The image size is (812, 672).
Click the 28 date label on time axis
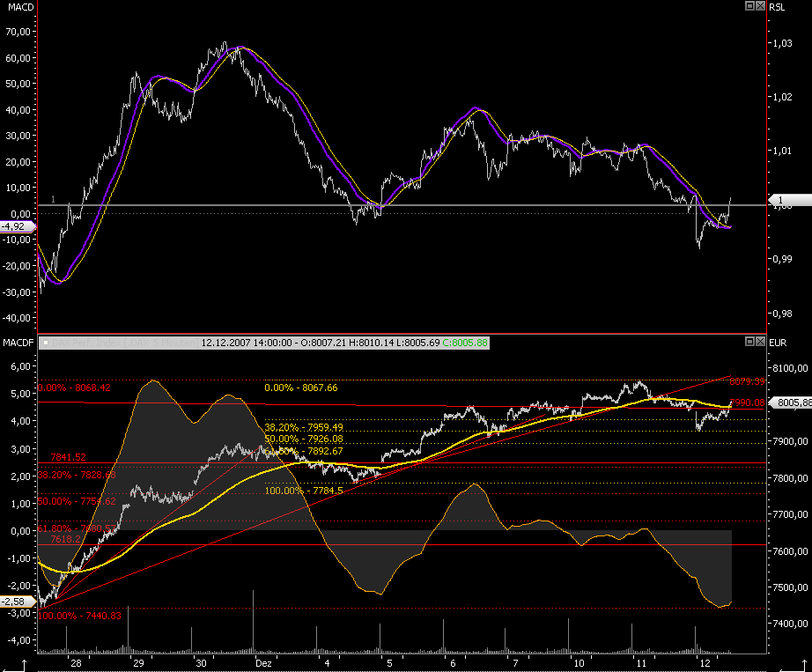(76, 664)
